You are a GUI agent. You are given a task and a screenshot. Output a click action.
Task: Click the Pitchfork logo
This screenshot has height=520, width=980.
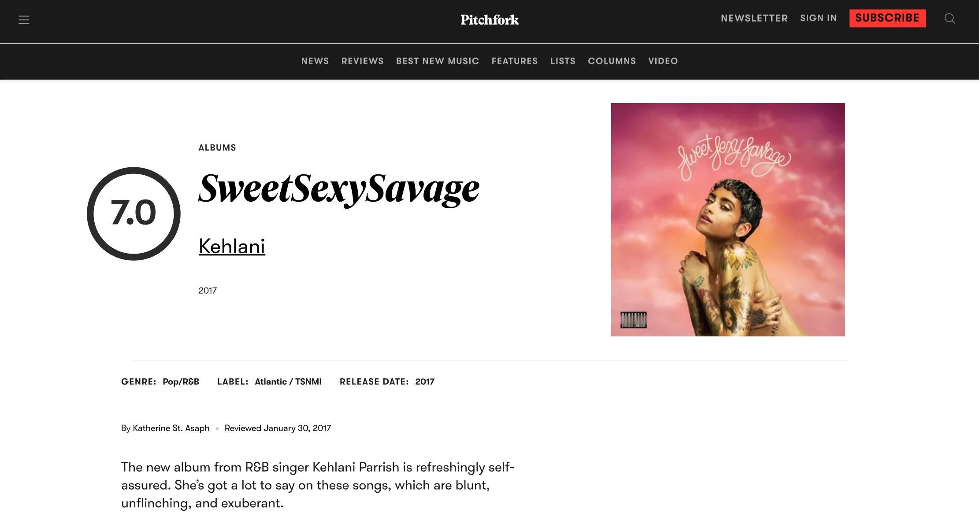[x=490, y=20]
